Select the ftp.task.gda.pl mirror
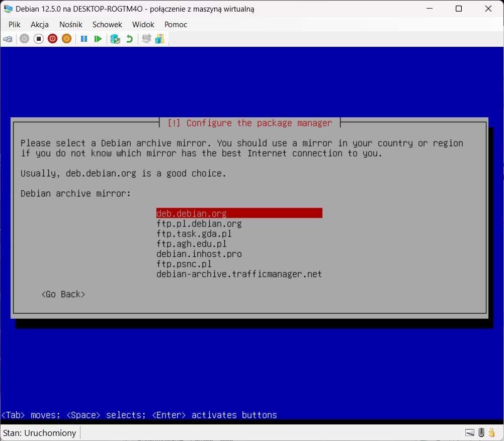Screen dimensions: 504x441 pos(194,234)
